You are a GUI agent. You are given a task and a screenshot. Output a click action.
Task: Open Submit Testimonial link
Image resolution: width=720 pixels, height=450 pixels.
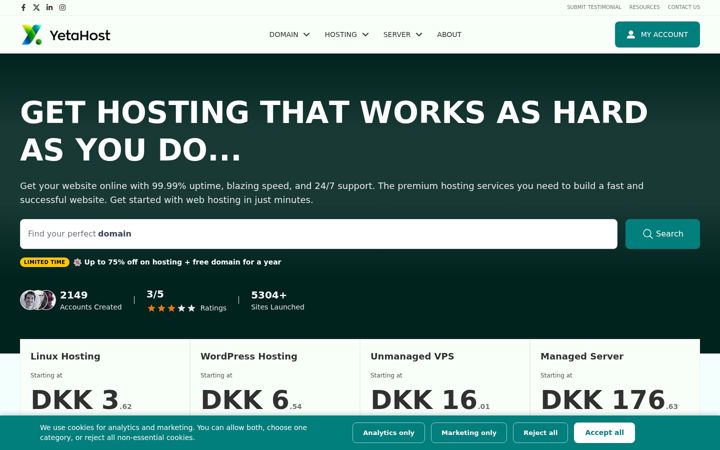tap(594, 7)
